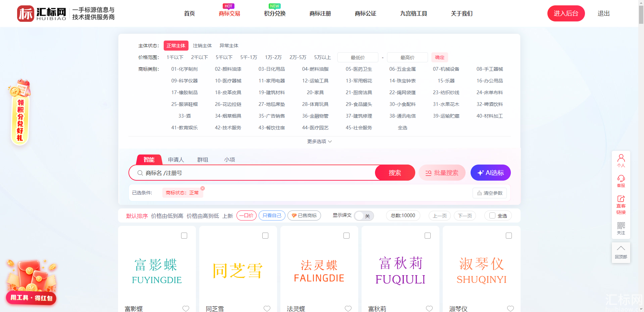Favorite the 富影蝶 trademark with heart icon
This screenshot has height=312, width=644.
point(186,308)
